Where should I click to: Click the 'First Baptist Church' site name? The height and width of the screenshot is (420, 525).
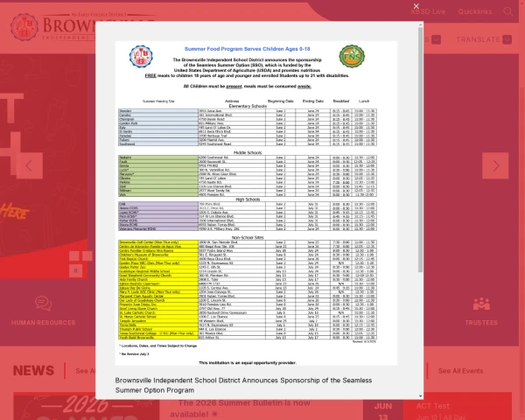(134, 259)
